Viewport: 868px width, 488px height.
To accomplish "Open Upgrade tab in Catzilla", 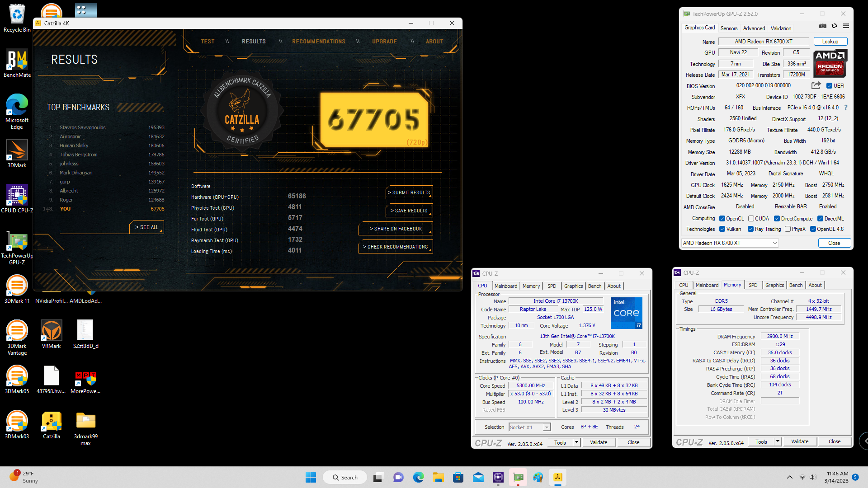I will point(384,41).
